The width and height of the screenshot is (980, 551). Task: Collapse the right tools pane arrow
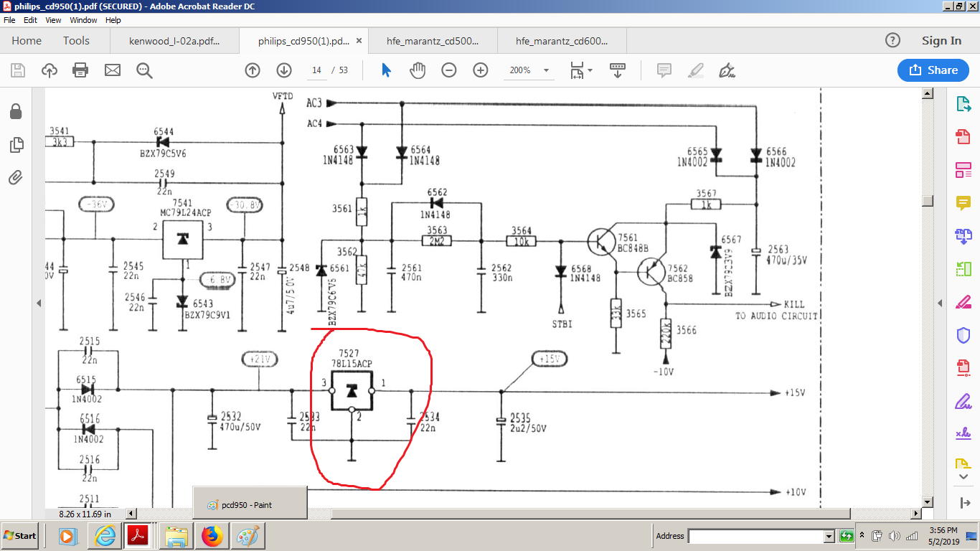(x=941, y=303)
